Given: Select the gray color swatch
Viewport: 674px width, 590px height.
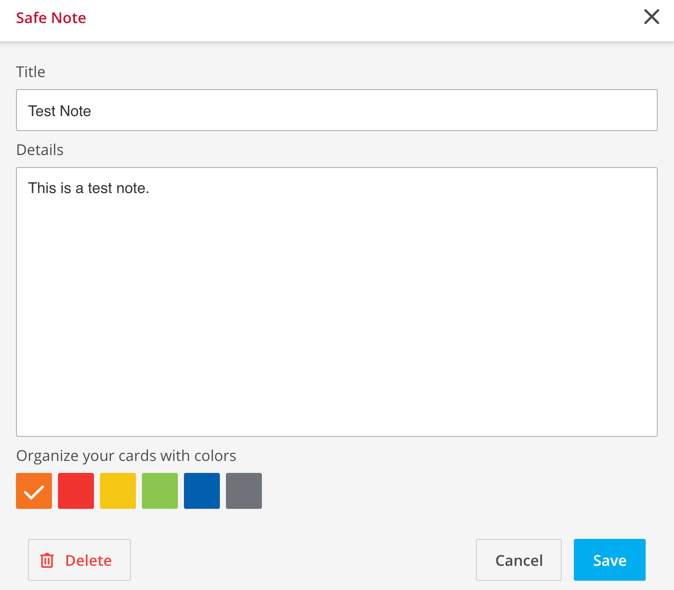Looking at the screenshot, I should [244, 491].
